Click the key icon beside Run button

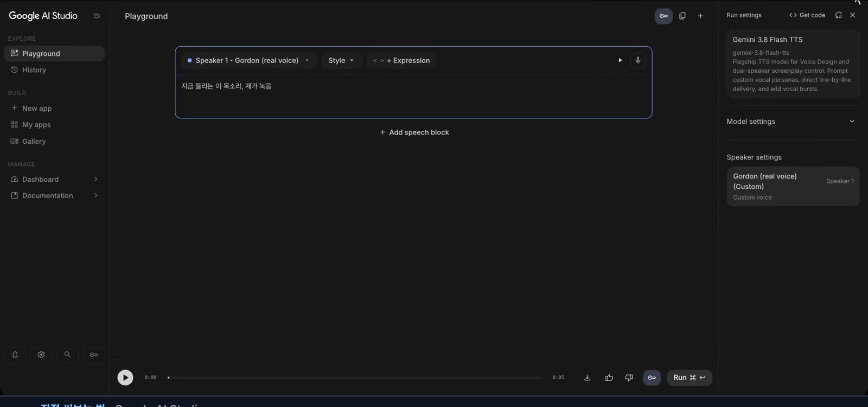(x=652, y=378)
